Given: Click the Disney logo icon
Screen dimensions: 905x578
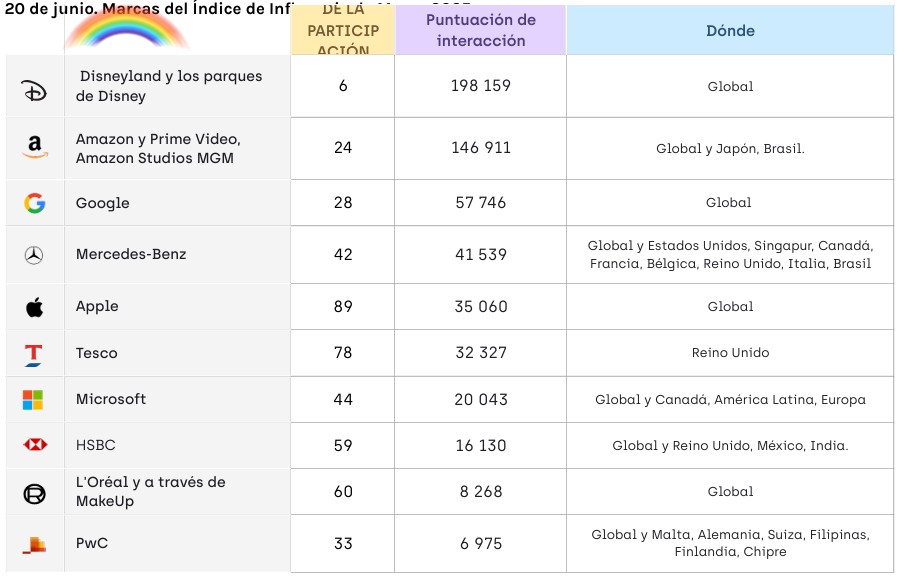Looking at the screenshot, I should [34, 91].
